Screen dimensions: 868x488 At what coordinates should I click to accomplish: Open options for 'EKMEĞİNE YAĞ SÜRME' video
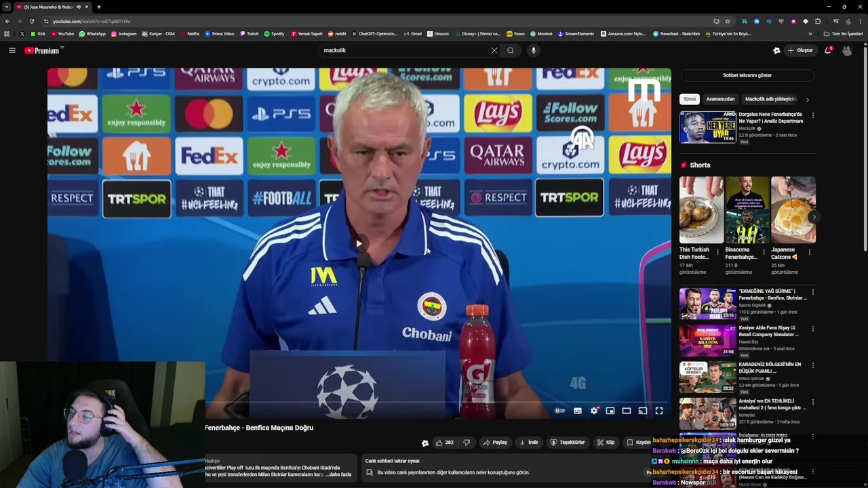click(812, 292)
